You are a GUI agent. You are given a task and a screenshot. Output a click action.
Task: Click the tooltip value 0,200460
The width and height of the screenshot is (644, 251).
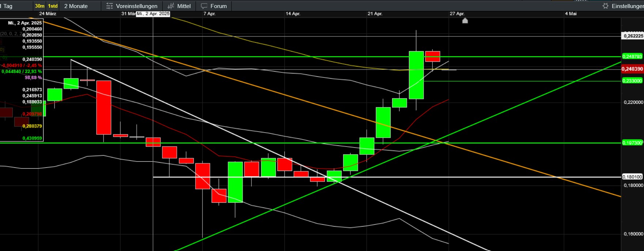[x=32, y=29]
